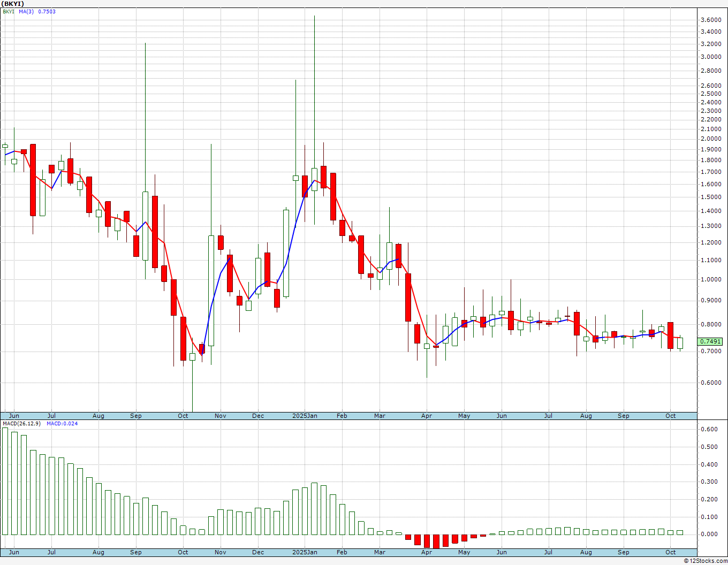The image size is (728, 565).
Task: Click the current price tag 0.7491
Action: click(710, 341)
